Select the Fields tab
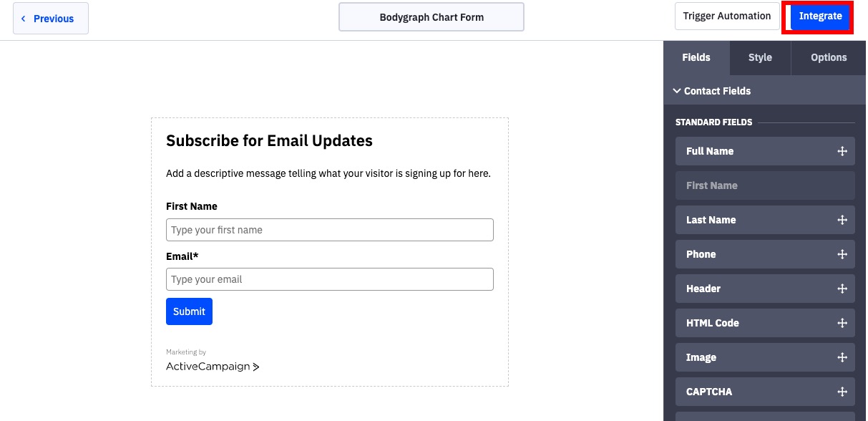The width and height of the screenshot is (868, 421). pos(696,57)
